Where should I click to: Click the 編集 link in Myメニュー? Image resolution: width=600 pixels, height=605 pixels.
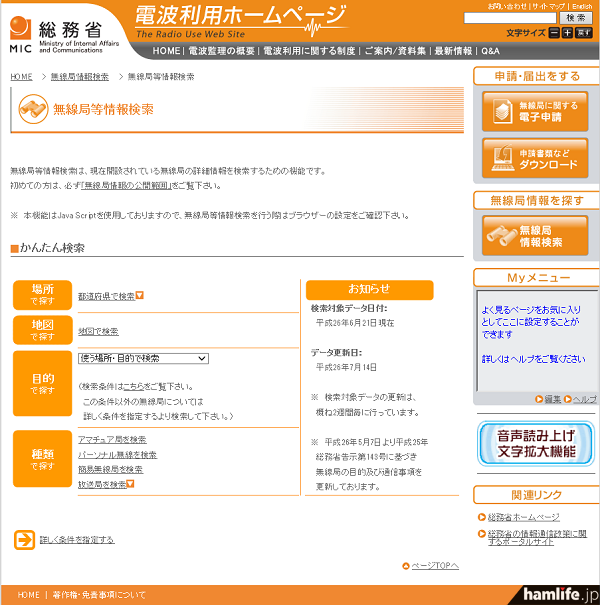click(552, 399)
